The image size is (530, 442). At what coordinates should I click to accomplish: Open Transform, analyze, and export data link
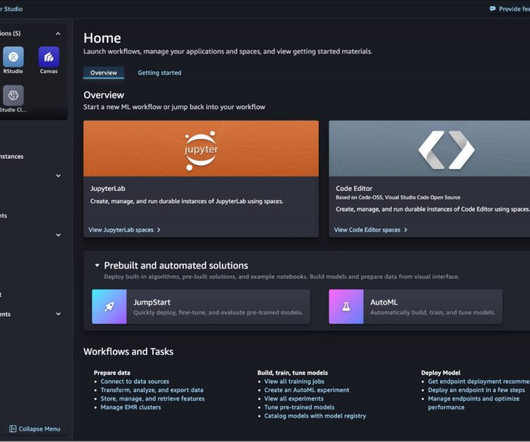152,390
